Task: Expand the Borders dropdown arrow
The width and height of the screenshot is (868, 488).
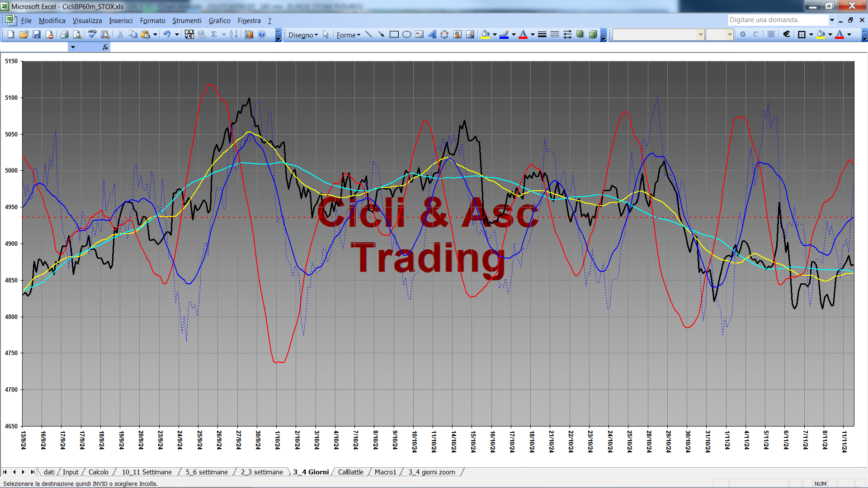Action: point(811,34)
